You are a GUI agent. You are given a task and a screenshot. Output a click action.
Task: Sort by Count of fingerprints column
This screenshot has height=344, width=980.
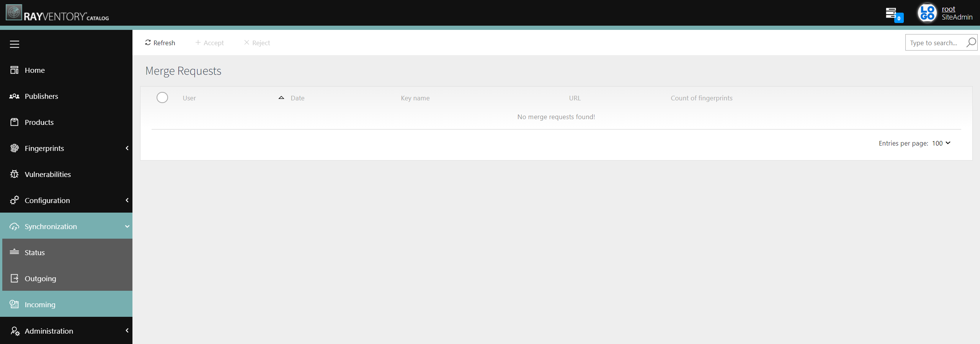click(x=701, y=98)
